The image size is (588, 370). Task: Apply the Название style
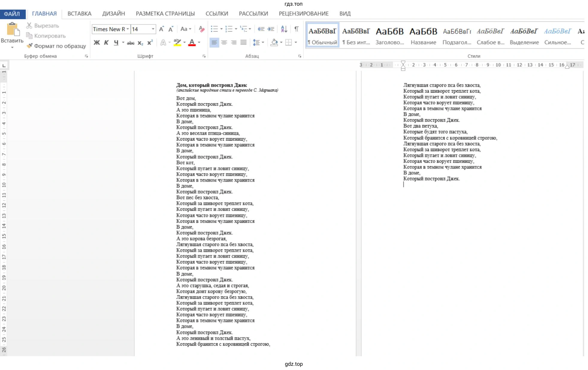(x=423, y=35)
